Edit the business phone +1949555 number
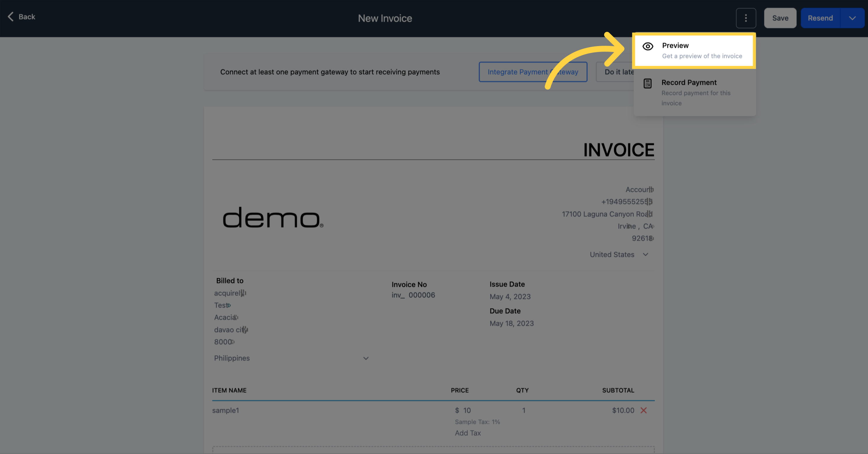 pyautogui.click(x=627, y=202)
